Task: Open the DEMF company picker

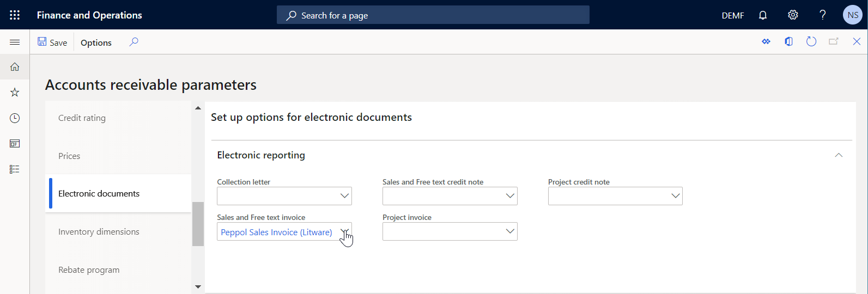Action: (x=733, y=15)
